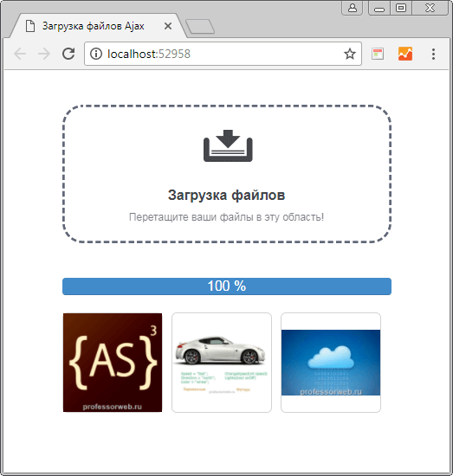Click the Загрузка файлов heading
This screenshot has width=453, height=476.
point(226,195)
